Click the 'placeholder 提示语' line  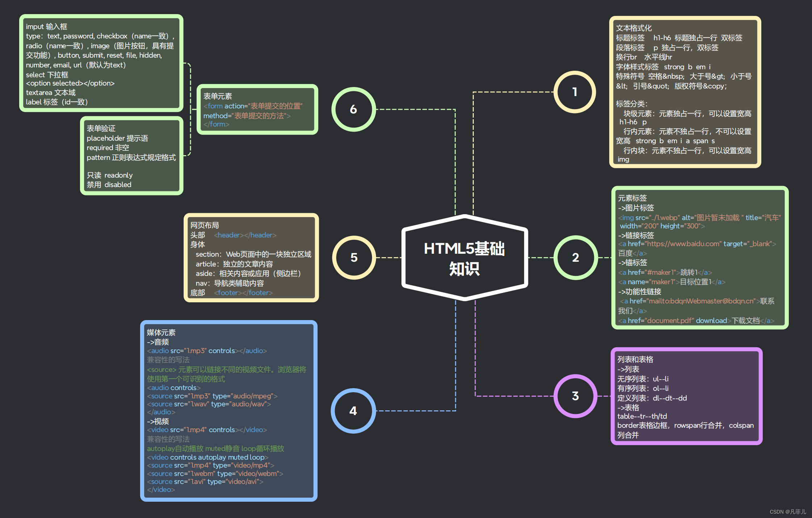click(x=117, y=138)
